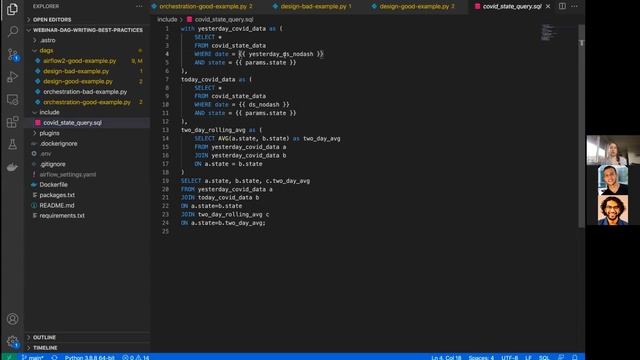Open the Explorer view in the activity bar
The image size is (640, 360).
(12, 9)
